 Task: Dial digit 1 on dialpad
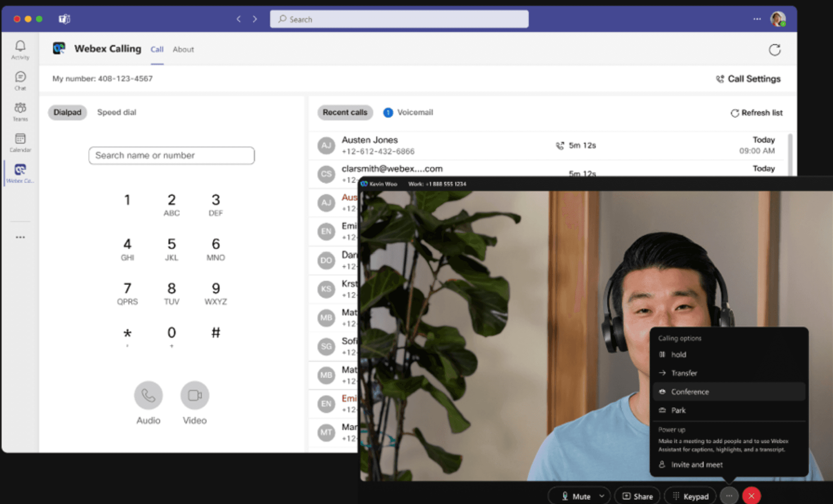(x=127, y=200)
